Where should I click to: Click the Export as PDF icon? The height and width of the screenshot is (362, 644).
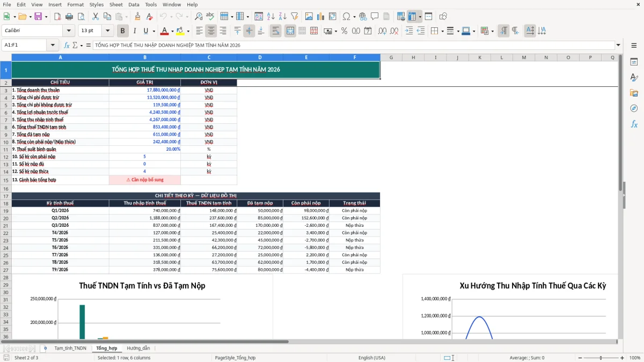pyautogui.click(x=57, y=17)
